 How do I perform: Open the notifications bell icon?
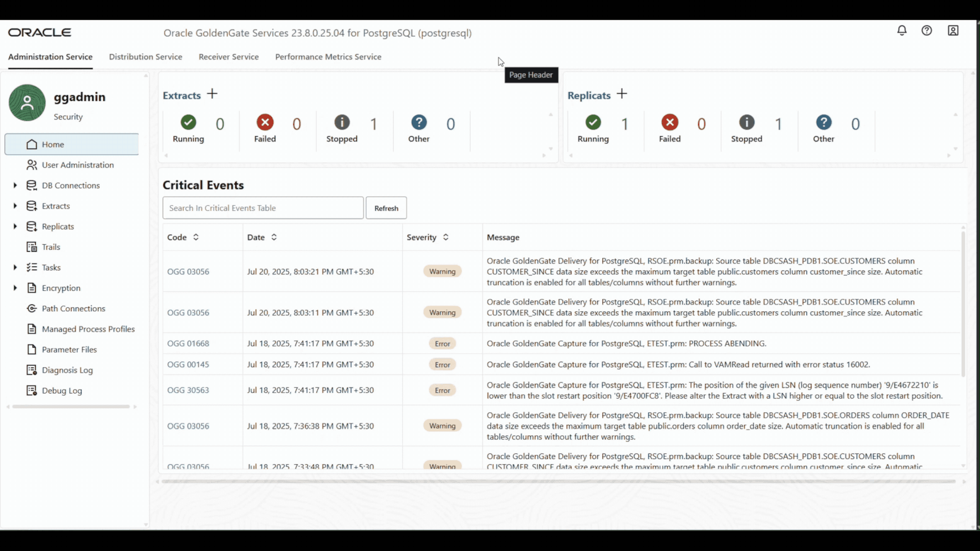[902, 31]
